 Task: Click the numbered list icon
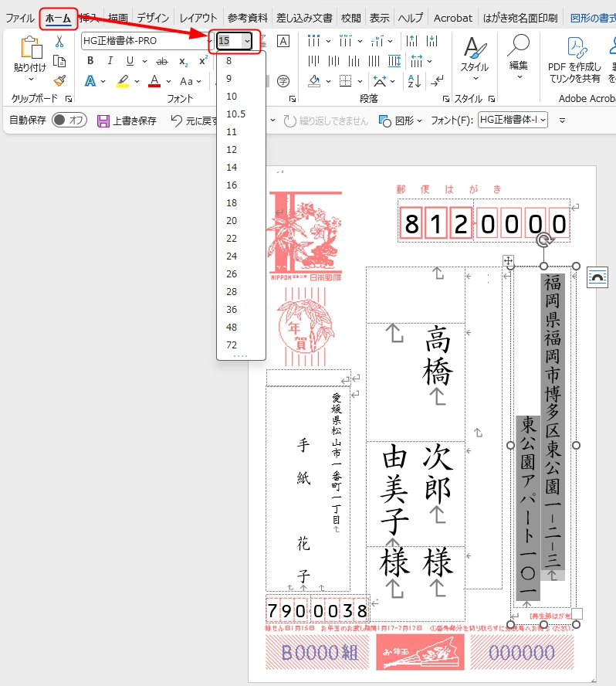point(345,41)
